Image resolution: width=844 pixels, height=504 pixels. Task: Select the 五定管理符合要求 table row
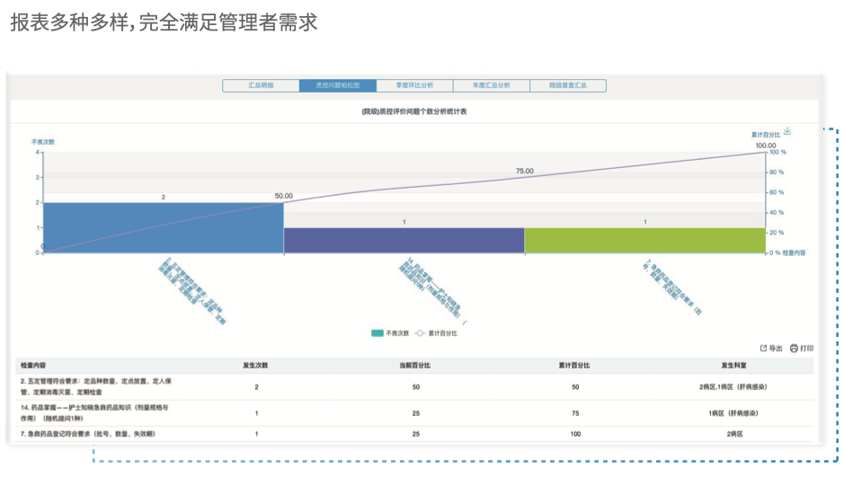[x=413, y=387]
